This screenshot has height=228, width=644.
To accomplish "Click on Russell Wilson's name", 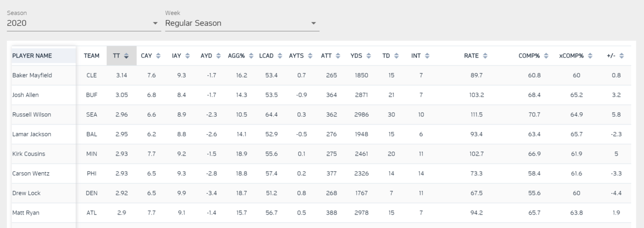I will pyautogui.click(x=31, y=115).
